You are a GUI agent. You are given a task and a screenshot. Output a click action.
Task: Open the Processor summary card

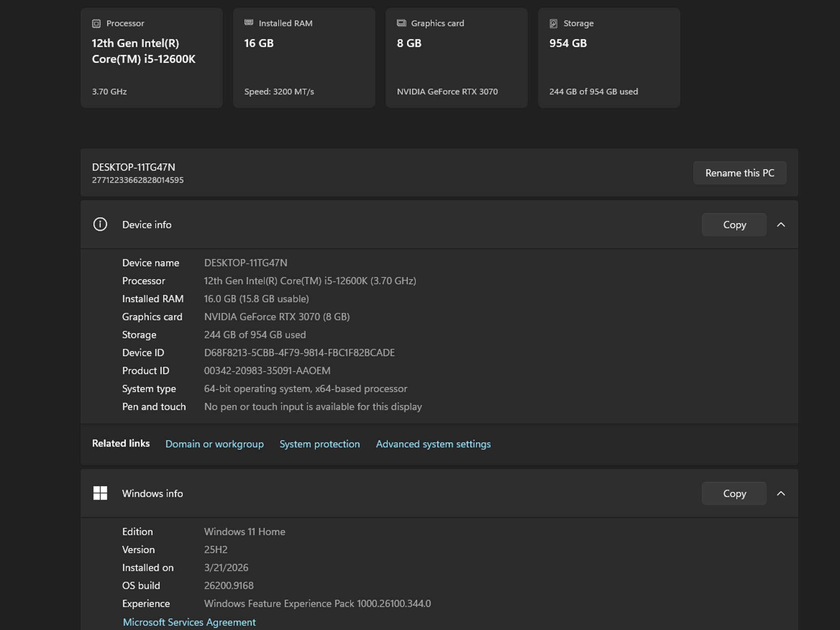(x=152, y=58)
